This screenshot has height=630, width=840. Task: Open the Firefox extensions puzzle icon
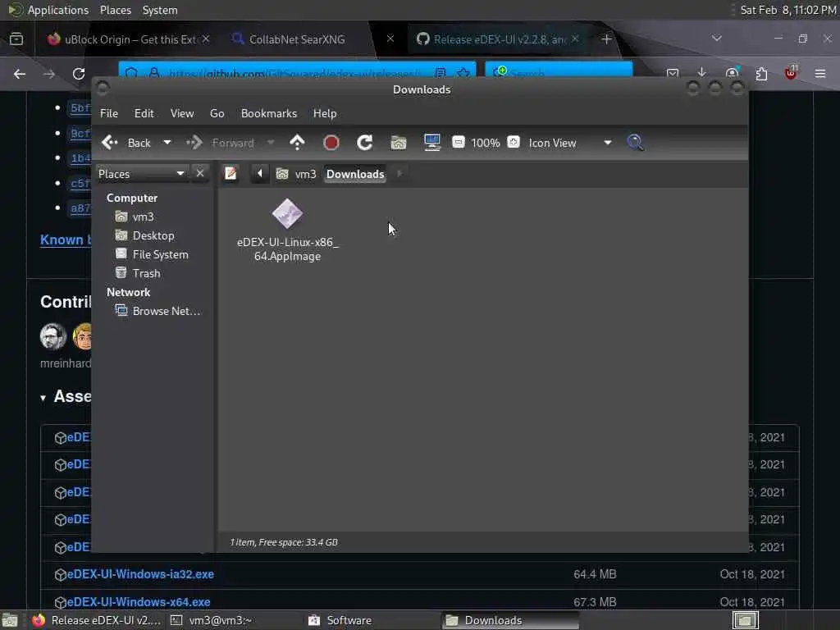(x=761, y=73)
